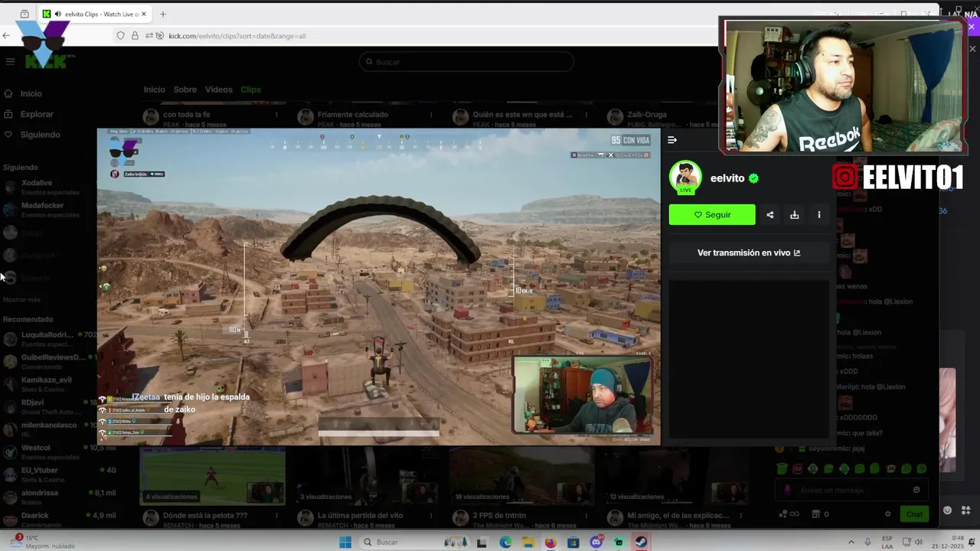Open a new browser tab
The image size is (980, 551).
pyautogui.click(x=162, y=14)
